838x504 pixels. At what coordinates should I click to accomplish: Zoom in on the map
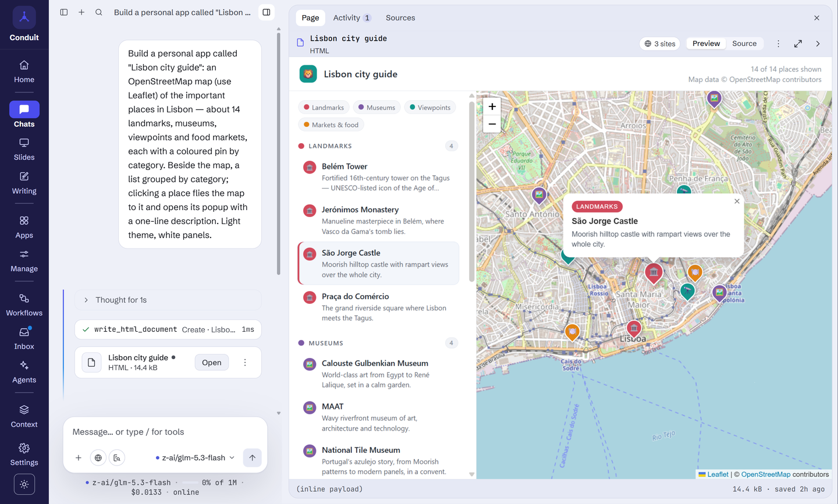point(492,107)
